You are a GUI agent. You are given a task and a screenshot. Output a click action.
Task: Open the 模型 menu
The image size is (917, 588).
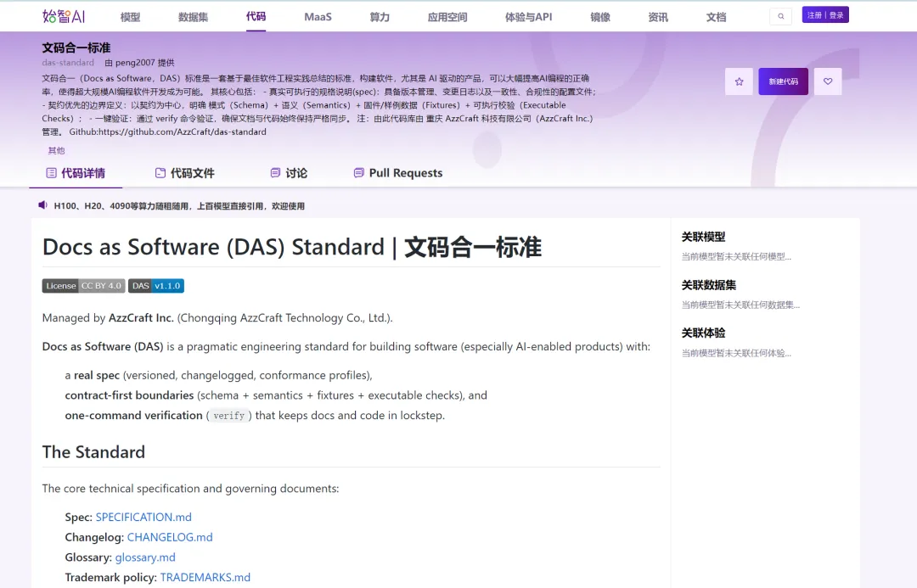point(131,17)
